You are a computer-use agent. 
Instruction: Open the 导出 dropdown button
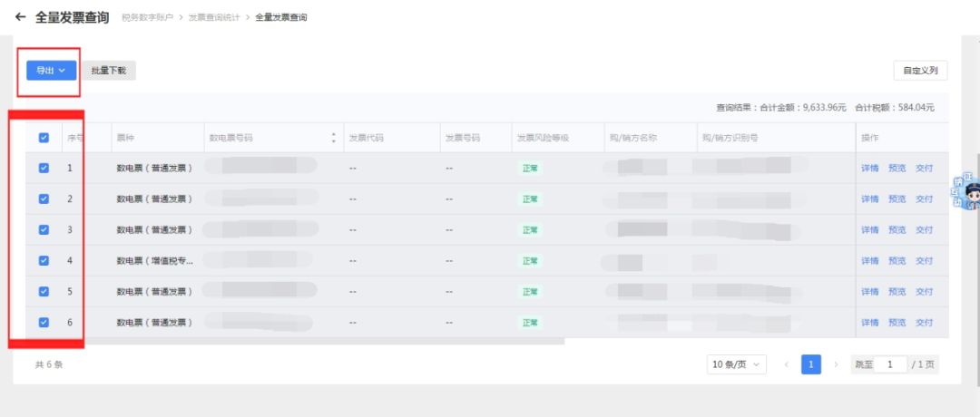coord(51,71)
